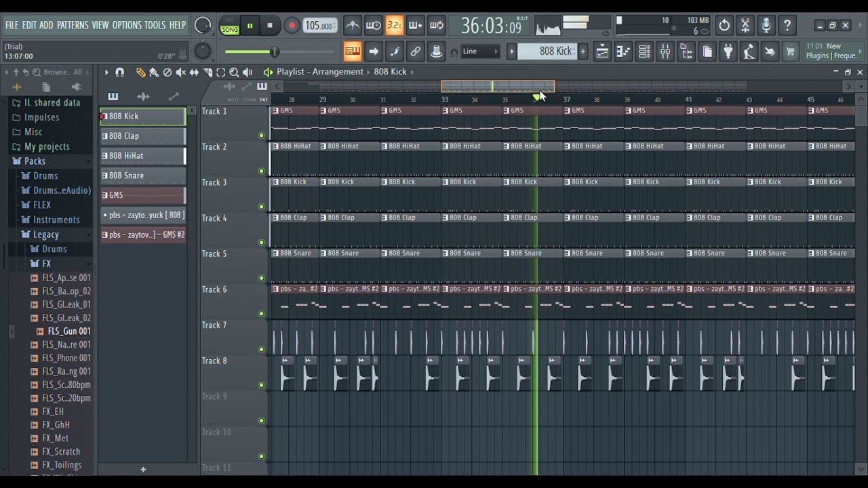Image resolution: width=868 pixels, height=488 pixels.
Task: Pause the song playback
Action: click(x=250, y=26)
